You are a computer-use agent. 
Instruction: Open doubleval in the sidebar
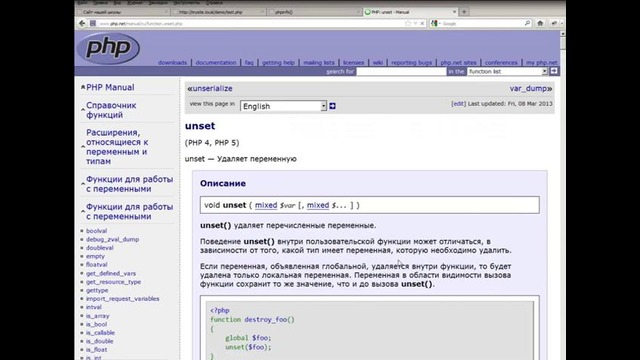100,248
